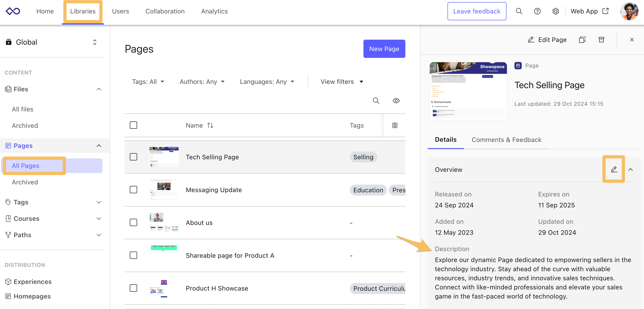
Task: Edit the Overview section with the pencil icon
Action: tap(613, 169)
